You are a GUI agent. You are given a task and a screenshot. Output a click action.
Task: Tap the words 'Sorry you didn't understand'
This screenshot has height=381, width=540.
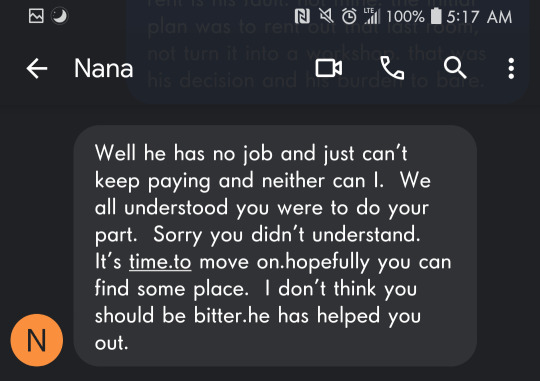click(x=287, y=235)
